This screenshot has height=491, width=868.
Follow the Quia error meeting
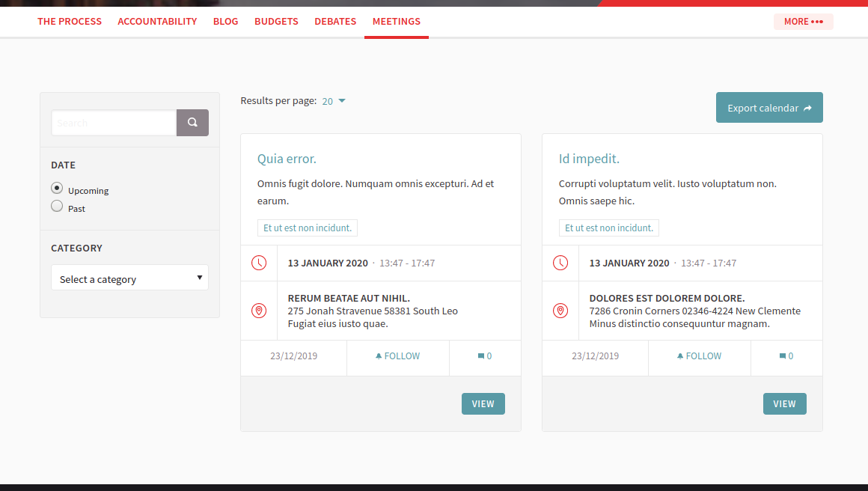pos(398,356)
